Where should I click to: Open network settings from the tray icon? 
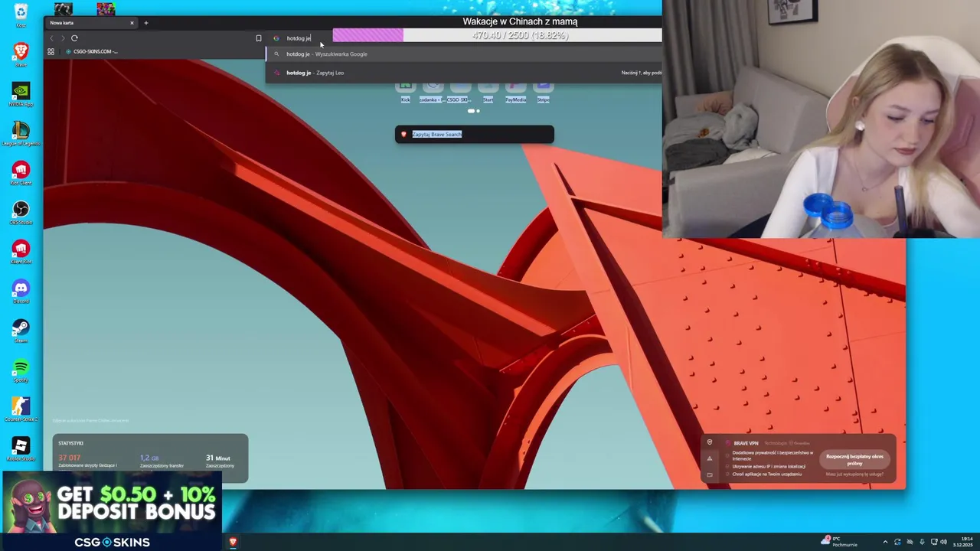click(x=934, y=542)
